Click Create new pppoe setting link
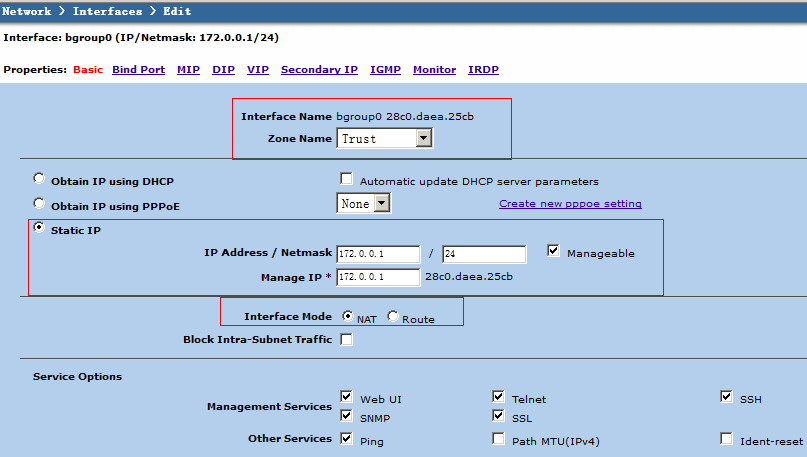This screenshot has height=457, width=807. click(570, 204)
